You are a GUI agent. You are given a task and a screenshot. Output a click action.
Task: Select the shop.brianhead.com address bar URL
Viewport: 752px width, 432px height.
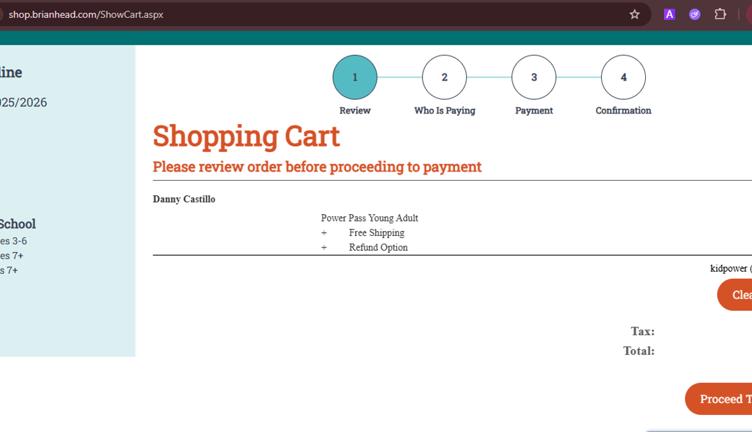pos(86,14)
